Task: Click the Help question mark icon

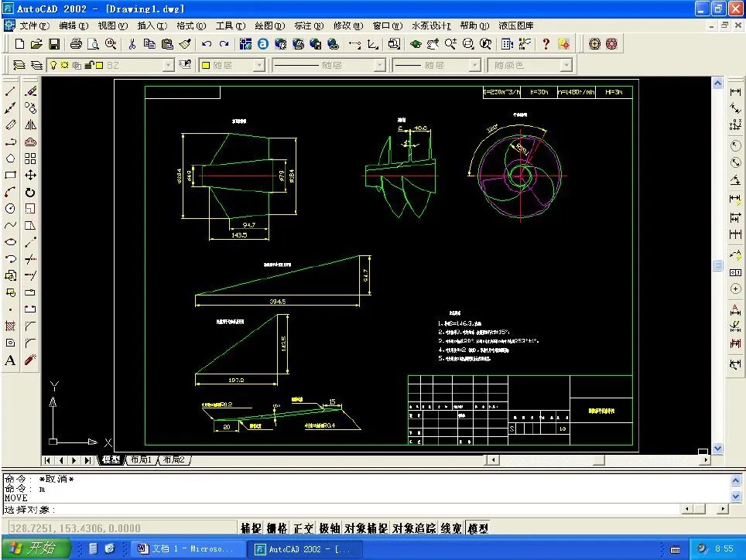Action: coord(546,44)
